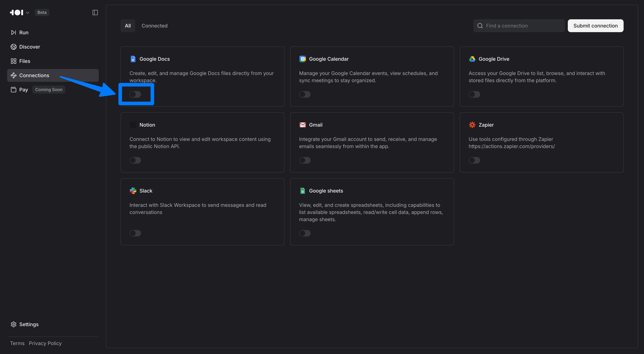The height and width of the screenshot is (354, 644).
Task: Click the Google Docs file icon
Action: pos(133,59)
